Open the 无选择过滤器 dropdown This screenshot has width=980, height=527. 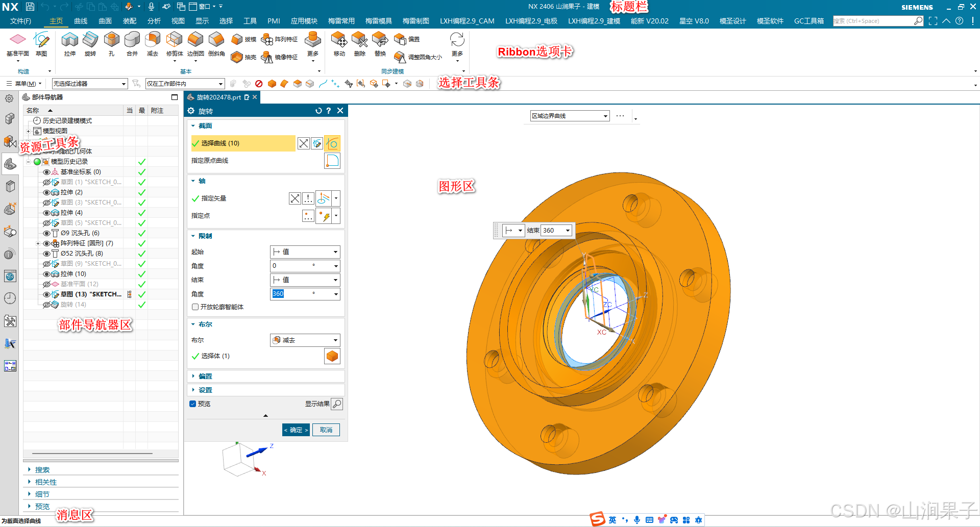(x=90, y=84)
